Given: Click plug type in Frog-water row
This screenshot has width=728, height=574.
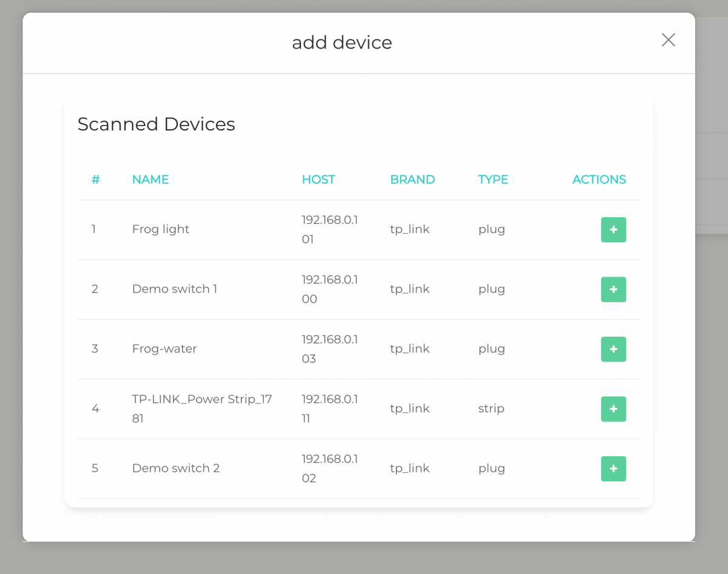Looking at the screenshot, I should (492, 349).
